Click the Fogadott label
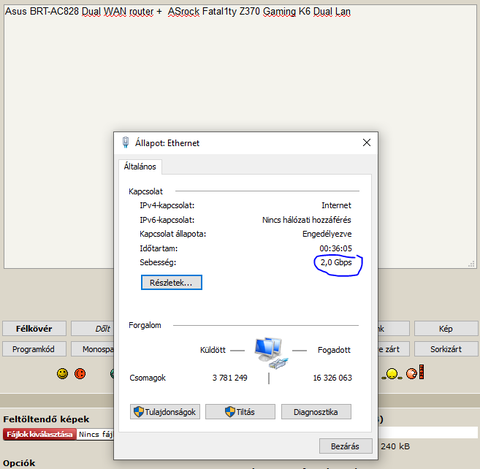Screen dimensions: 480x469 (x=334, y=350)
